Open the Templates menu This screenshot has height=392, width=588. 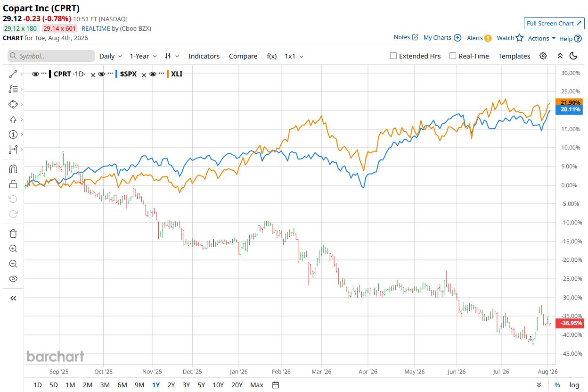click(514, 56)
